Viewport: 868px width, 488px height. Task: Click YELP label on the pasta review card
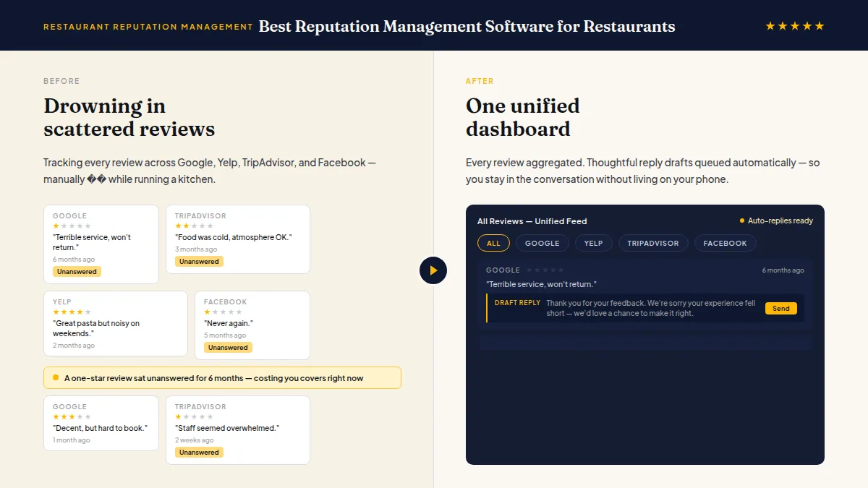62,301
